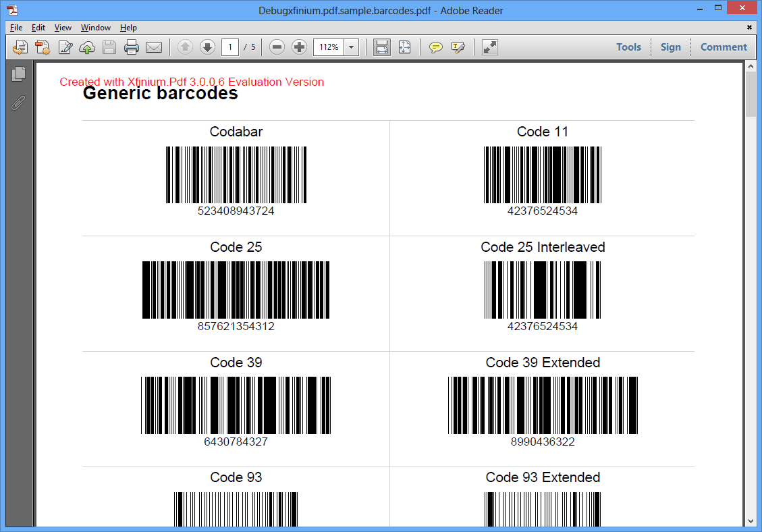Click the Code 11 label
762x532 pixels.
pyautogui.click(x=543, y=132)
